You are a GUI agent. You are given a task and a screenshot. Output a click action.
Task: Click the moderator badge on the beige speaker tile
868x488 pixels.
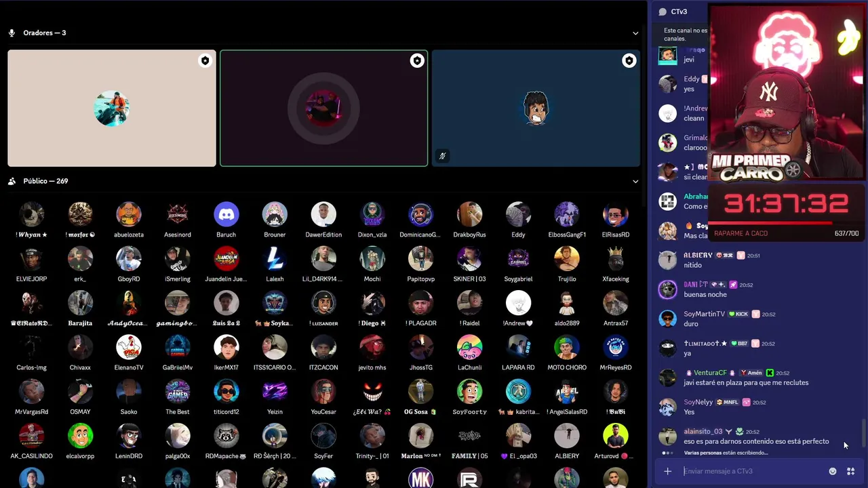(205, 61)
